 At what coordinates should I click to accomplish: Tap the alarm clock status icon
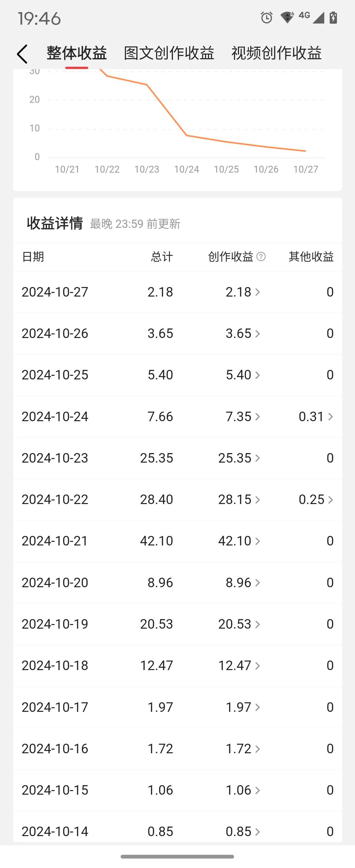[267, 17]
